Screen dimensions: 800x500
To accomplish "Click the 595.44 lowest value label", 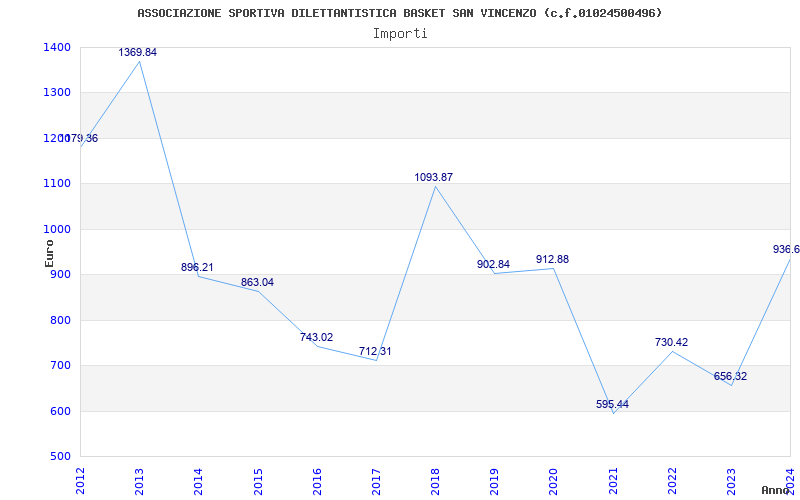I will (x=612, y=405).
